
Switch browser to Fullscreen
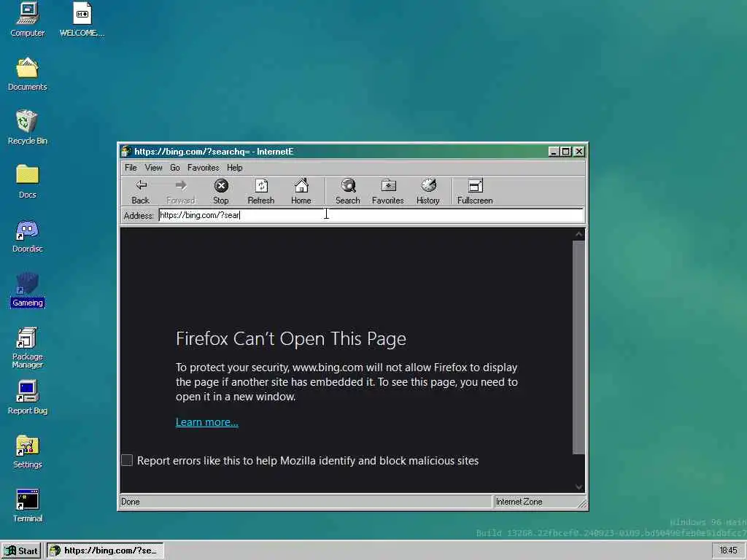click(475, 192)
